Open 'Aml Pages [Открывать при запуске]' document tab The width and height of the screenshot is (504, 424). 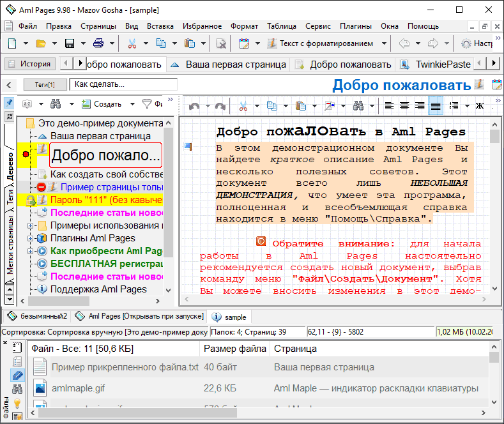click(x=139, y=316)
